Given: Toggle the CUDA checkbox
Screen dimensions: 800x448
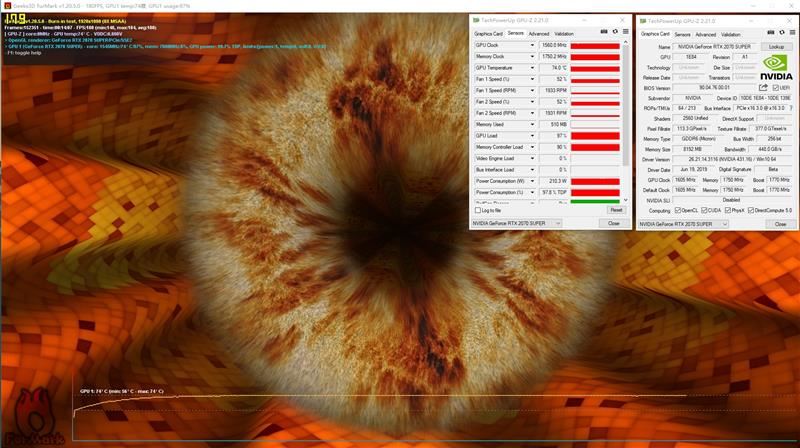Looking at the screenshot, I should (x=704, y=210).
